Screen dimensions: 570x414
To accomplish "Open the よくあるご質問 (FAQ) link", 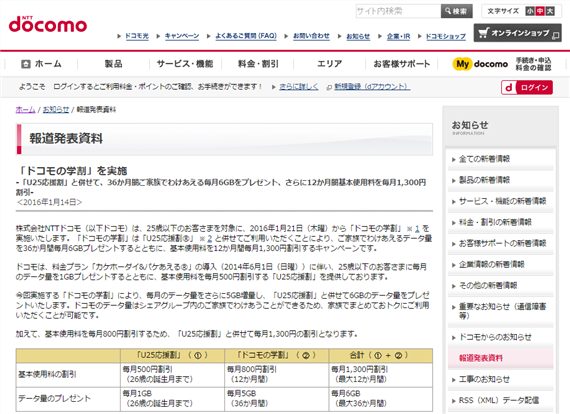I will click(x=246, y=36).
